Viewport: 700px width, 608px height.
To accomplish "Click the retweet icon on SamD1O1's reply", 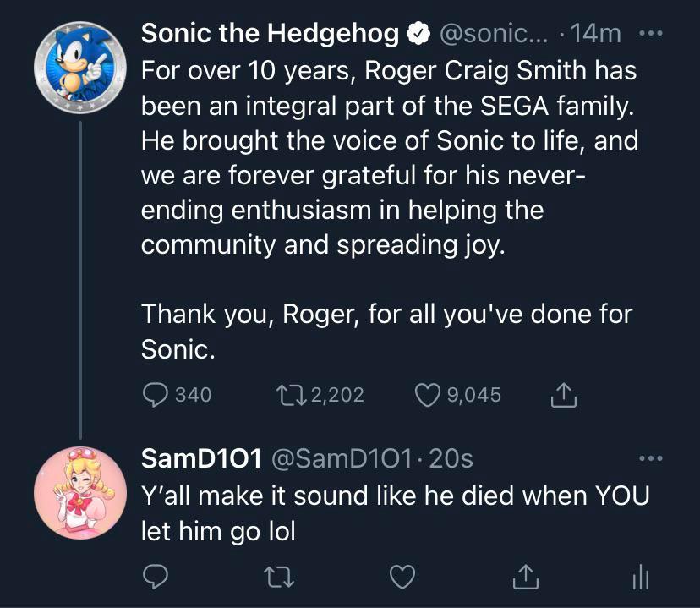I will (280, 577).
